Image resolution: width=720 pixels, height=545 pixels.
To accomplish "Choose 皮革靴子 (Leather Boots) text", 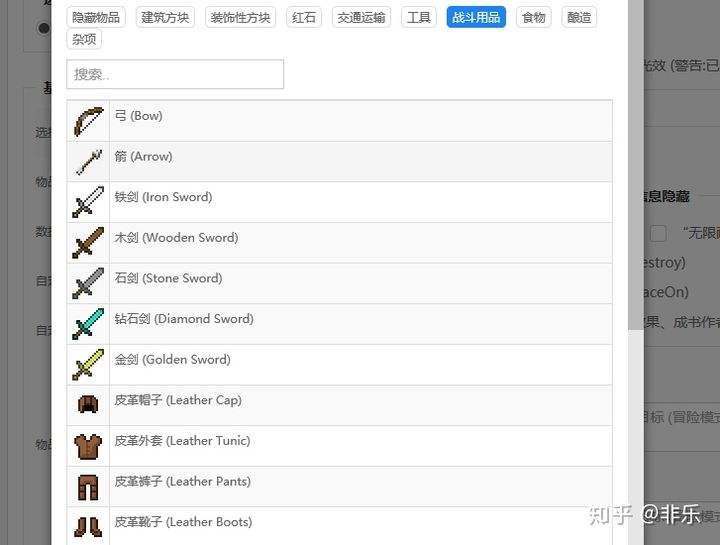I will (183, 522).
